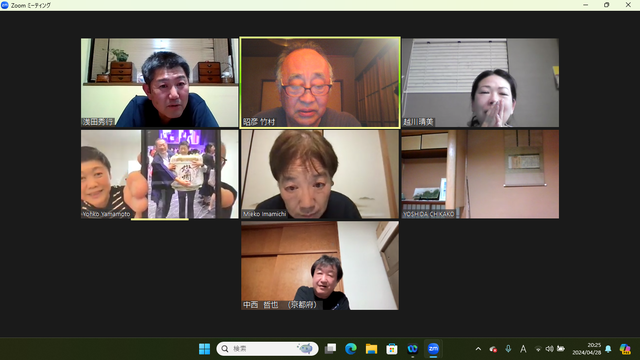Open network settings via Wi-Fi icon
This screenshot has height=360, width=640.
point(538,349)
